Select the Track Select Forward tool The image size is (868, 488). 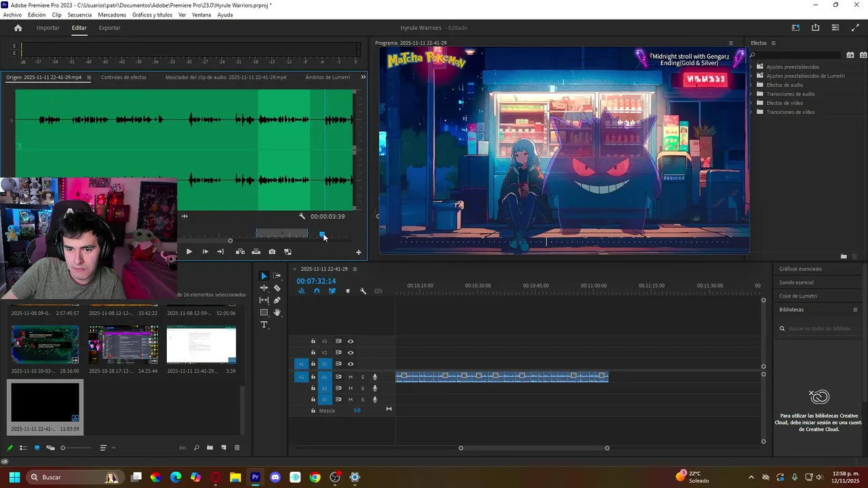pyautogui.click(x=277, y=276)
